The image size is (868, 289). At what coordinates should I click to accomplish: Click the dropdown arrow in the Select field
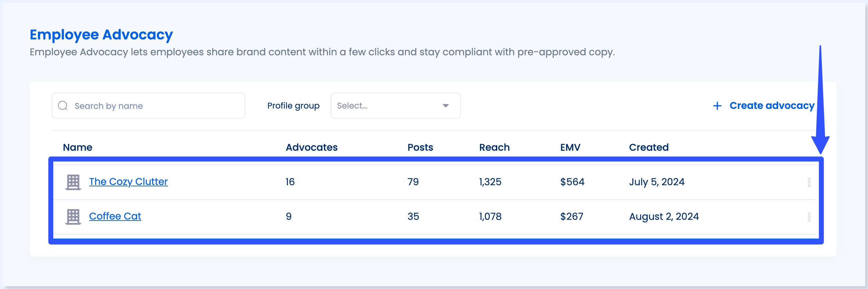tap(446, 105)
